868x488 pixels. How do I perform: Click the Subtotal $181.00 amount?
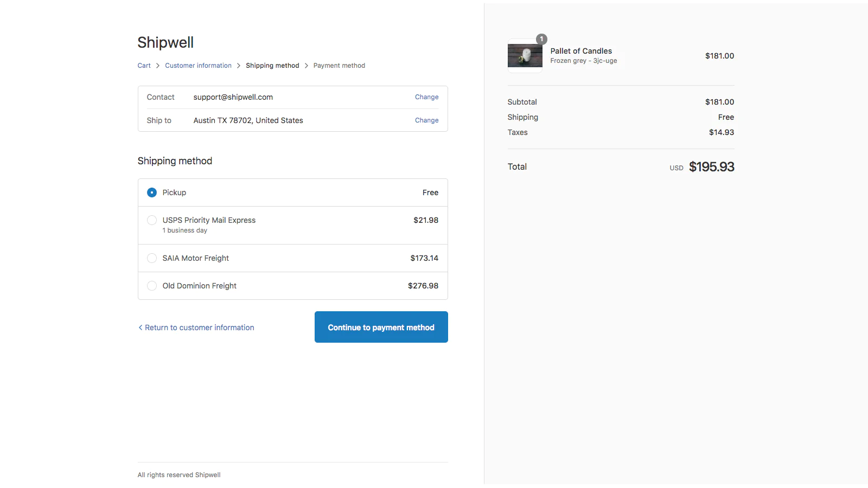click(719, 102)
